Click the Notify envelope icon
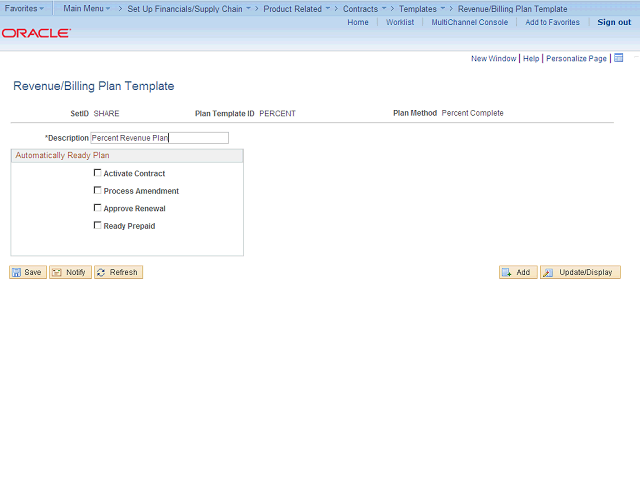This screenshot has height=480, width=640. click(x=57, y=272)
